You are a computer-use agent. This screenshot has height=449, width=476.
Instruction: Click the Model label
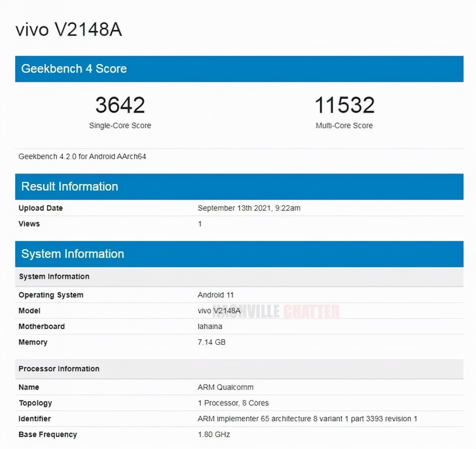point(29,311)
